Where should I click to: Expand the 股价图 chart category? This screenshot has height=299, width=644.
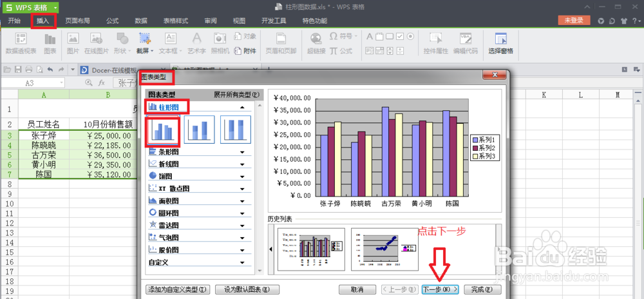242,250
